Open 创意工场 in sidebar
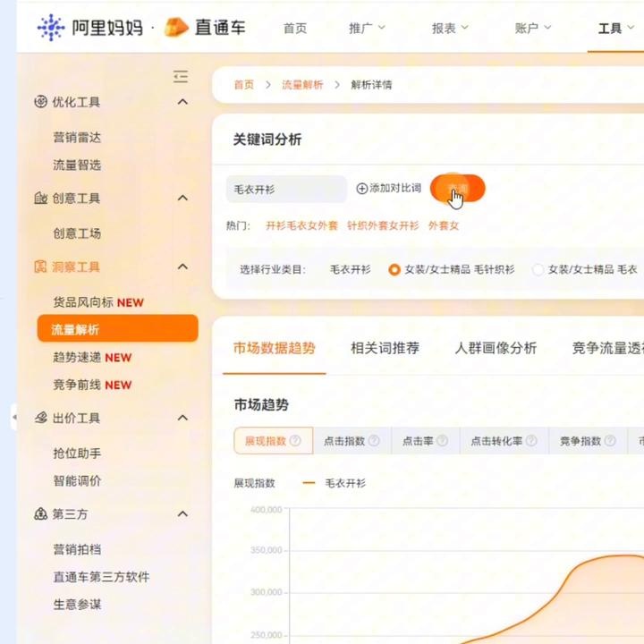 77,233
